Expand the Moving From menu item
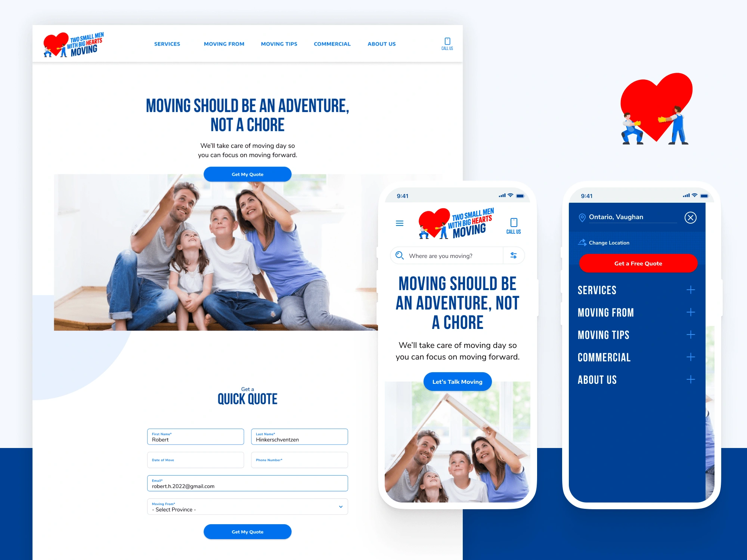Image resolution: width=747 pixels, height=560 pixels. [691, 312]
